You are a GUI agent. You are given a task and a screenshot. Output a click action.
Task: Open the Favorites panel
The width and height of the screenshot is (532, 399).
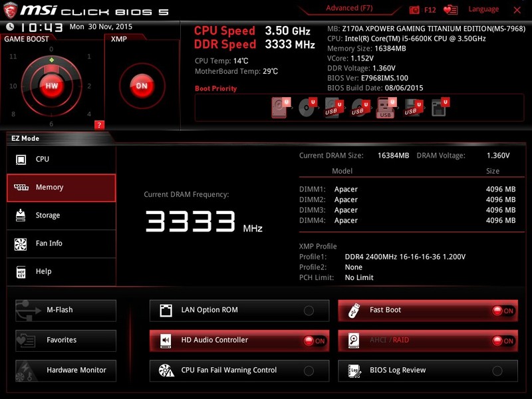[x=65, y=340]
